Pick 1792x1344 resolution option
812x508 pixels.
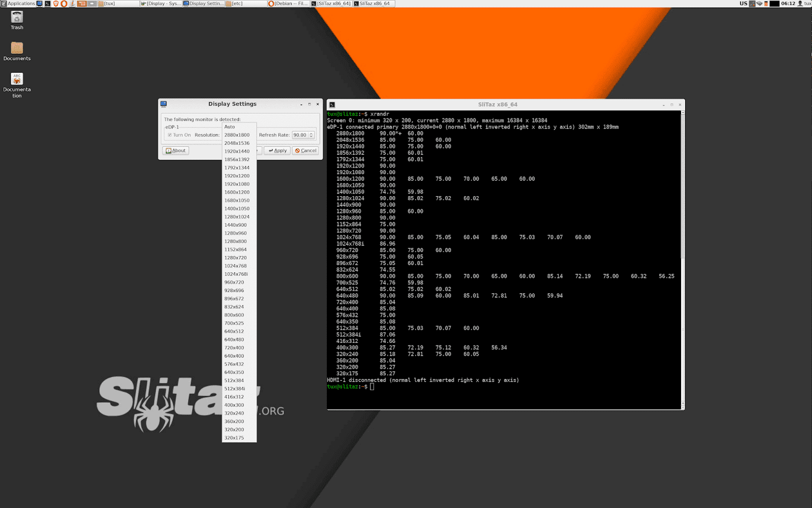(x=239, y=168)
